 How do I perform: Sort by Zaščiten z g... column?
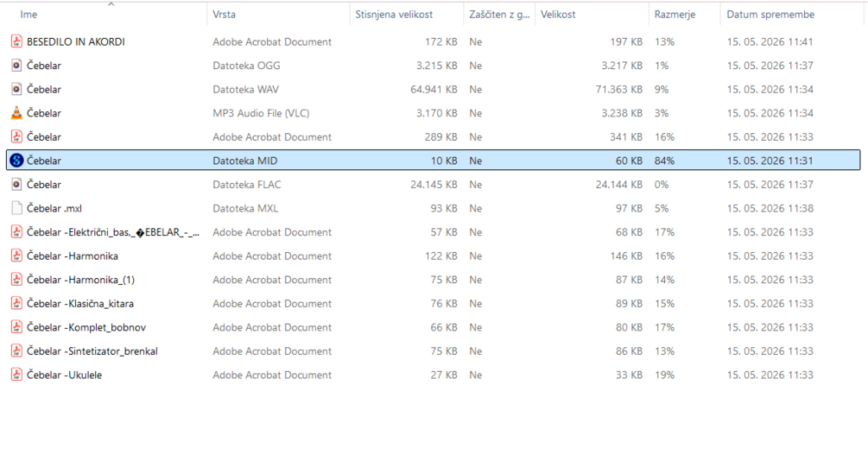pyautogui.click(x=499, y=15)
